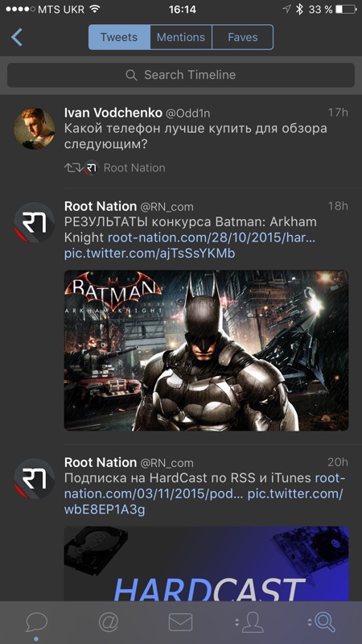Tap the retweet arrows icon
This screenshot has width=362, height=644.
[73, 167]
